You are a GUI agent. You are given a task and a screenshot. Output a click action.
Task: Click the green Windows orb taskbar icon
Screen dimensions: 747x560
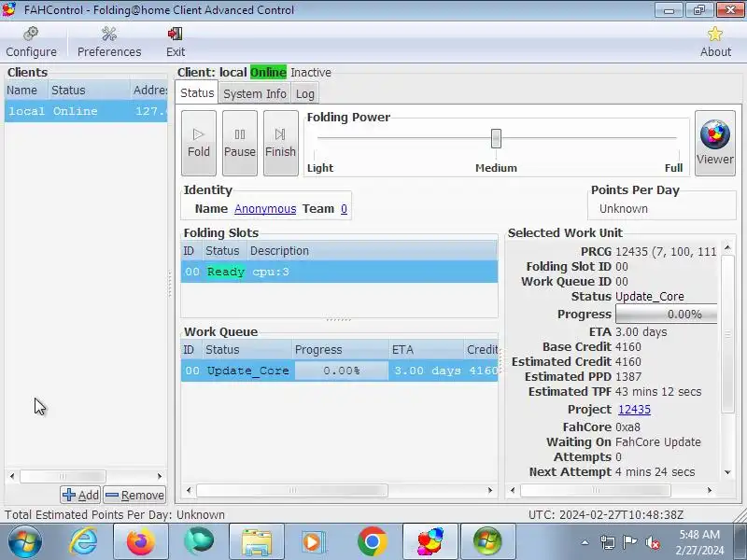[x=487, y=541]
